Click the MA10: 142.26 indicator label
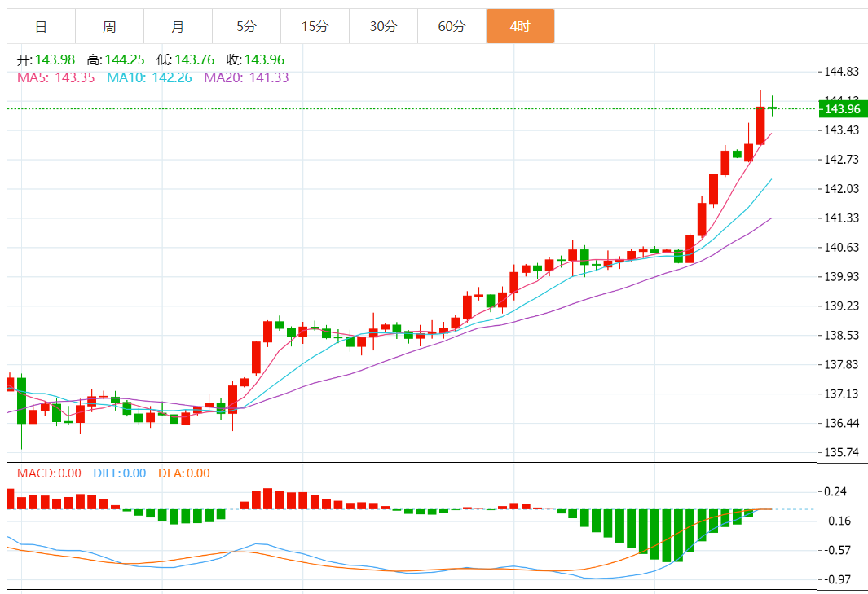Image resolution: width=868 pixels, height=594 pixels. [x=149, y=77]
